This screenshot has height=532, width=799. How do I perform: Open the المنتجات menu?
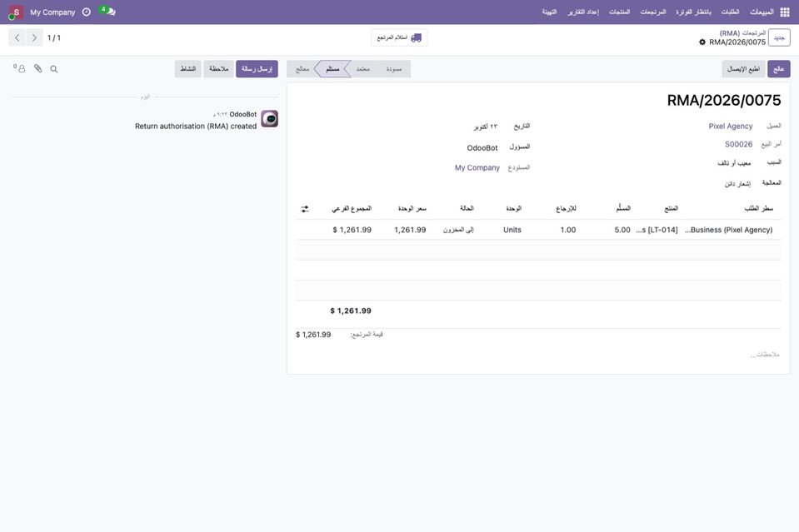pos(619,12)
